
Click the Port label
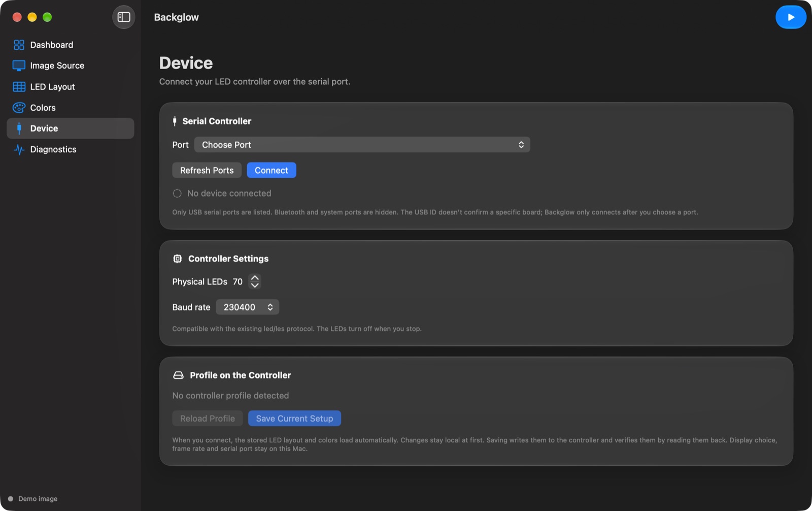coord(180,145)
